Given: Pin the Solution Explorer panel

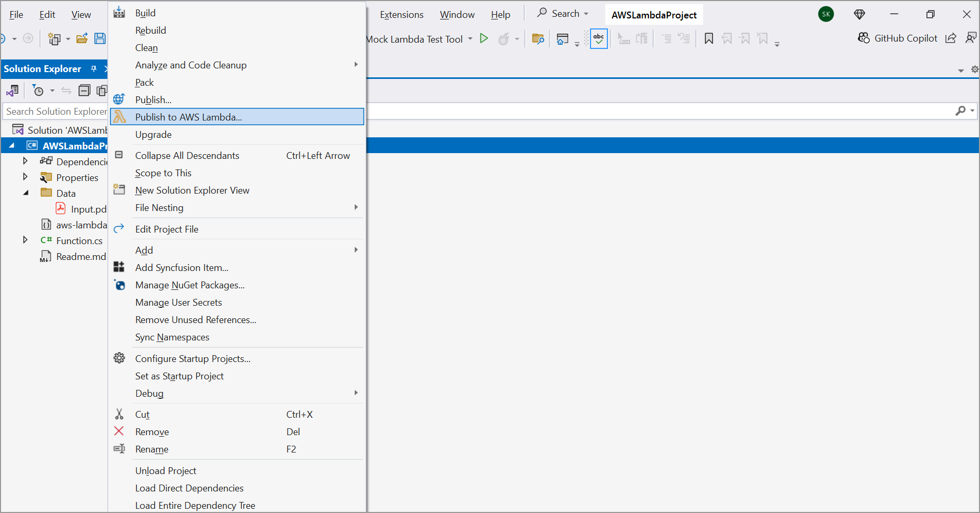Looking at the screenshot, I should (x=94, y=69).
